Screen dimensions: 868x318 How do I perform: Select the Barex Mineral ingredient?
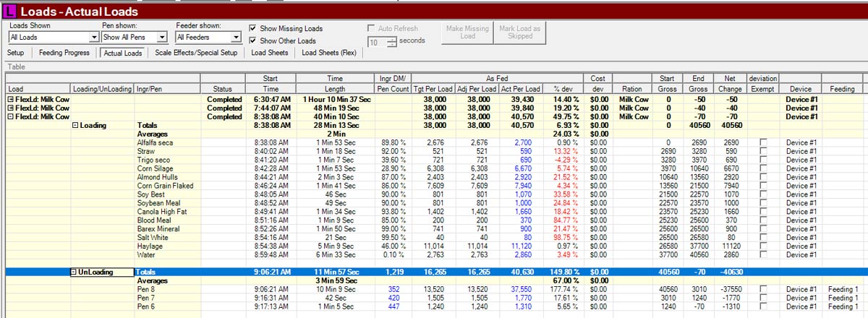(156, 229)
